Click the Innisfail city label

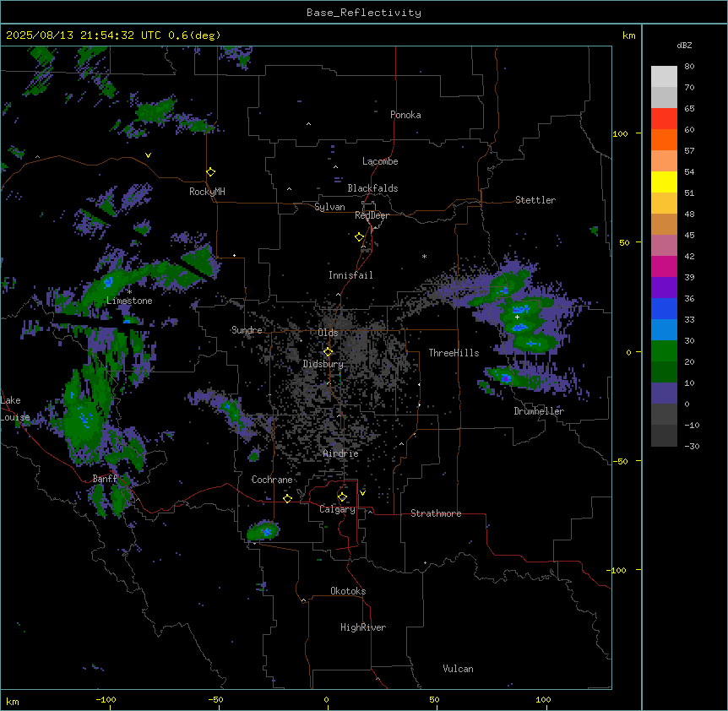(x=350, y=275)
